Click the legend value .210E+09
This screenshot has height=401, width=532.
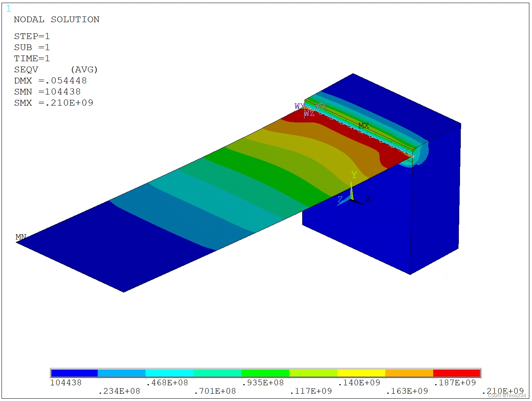click(503, 391)
